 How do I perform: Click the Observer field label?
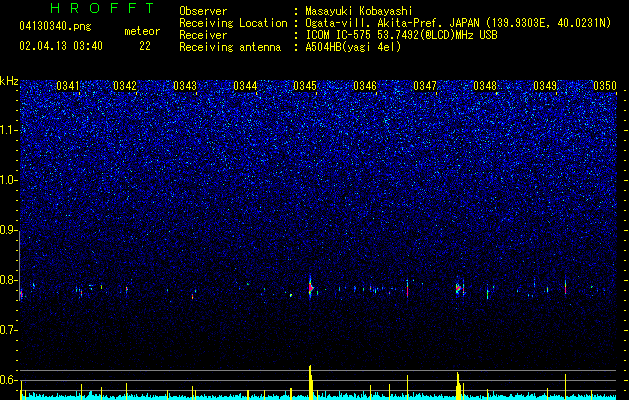(203, 11)
